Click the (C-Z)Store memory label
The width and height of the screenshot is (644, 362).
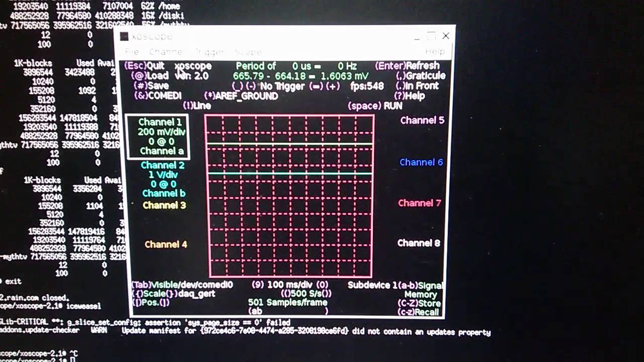(x=419, y=303)
